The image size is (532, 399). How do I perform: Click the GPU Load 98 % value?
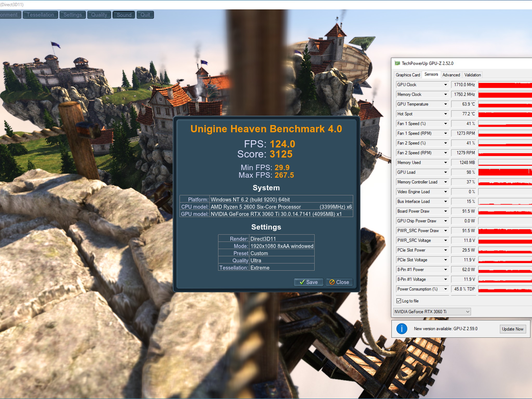point(464,172)
